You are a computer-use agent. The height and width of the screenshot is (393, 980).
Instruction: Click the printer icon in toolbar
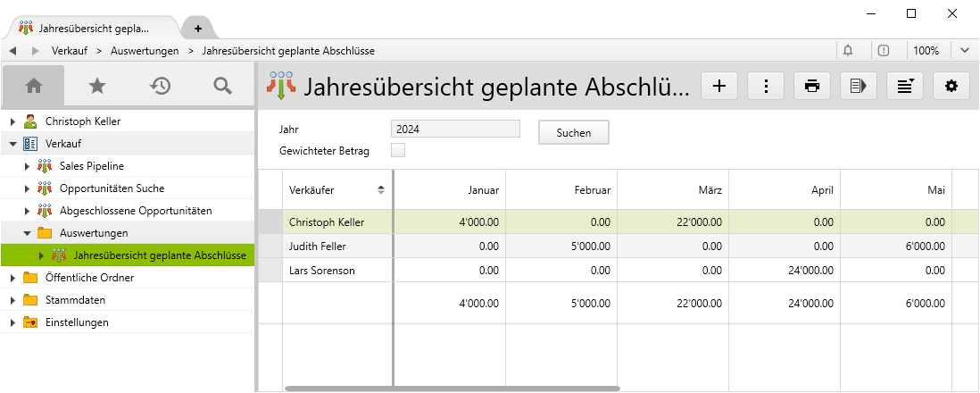(x=812, y=86)
